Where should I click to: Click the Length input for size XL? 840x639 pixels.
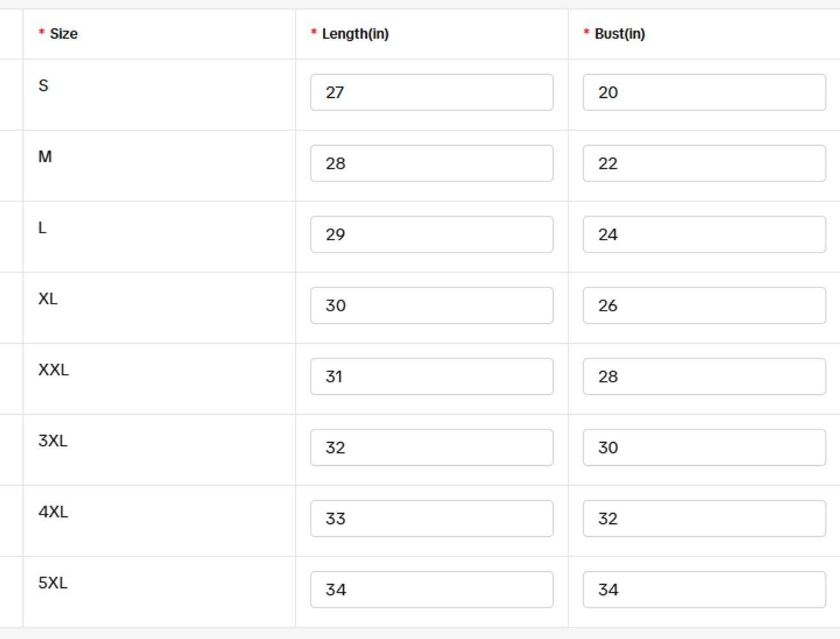pyautogui.click(x=432, y=305)
